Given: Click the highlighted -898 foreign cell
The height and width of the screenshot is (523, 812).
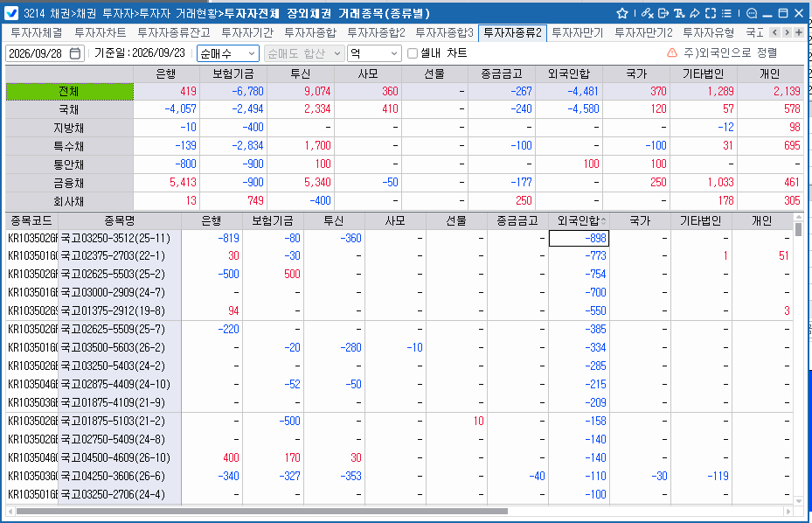Looking at the screenshot, I should click(x=579, y=239).
